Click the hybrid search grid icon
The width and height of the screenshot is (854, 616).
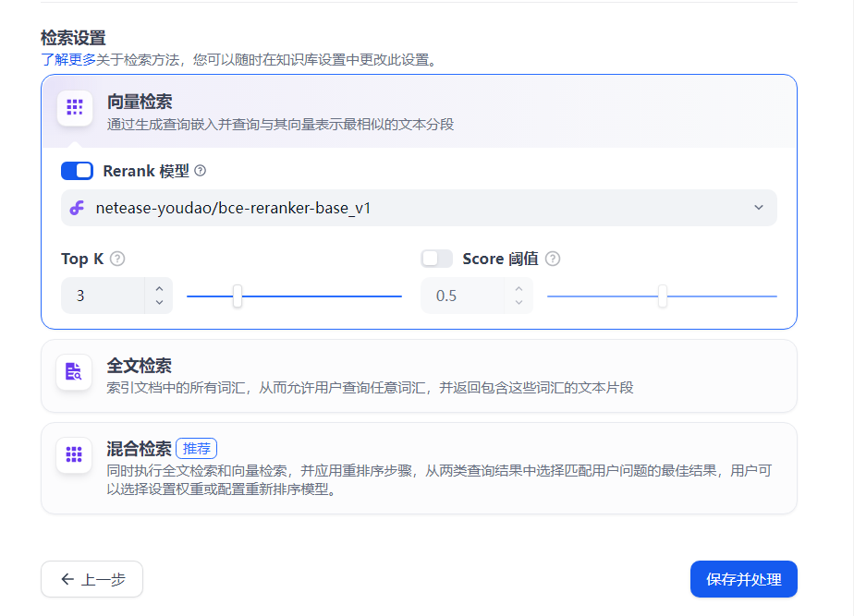pos(74,454)
